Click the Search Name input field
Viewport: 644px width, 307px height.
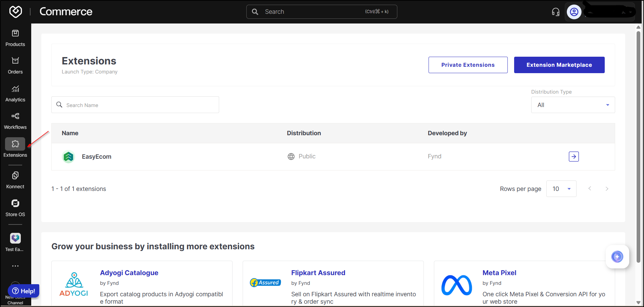[x=135, y=105]
